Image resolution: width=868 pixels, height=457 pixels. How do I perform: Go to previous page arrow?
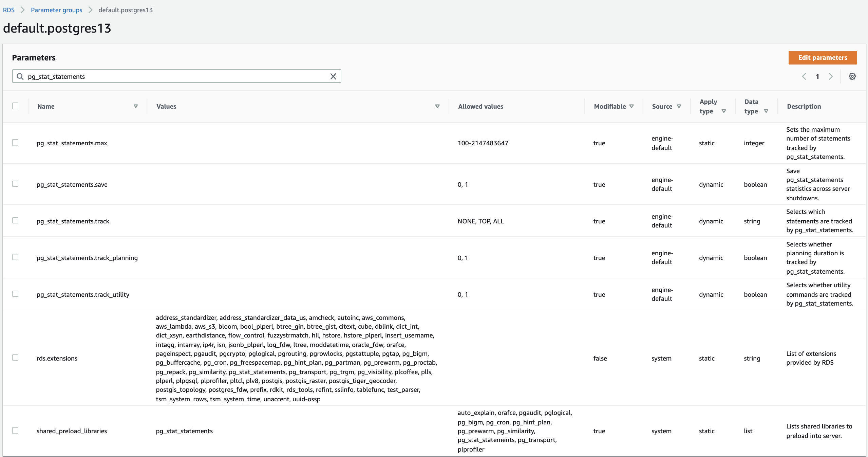coord(804,76)
